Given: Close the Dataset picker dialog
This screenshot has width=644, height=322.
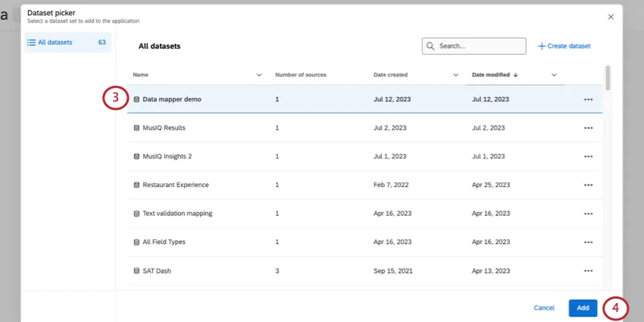Looking at the screenshot, I should tap(611, 17).
